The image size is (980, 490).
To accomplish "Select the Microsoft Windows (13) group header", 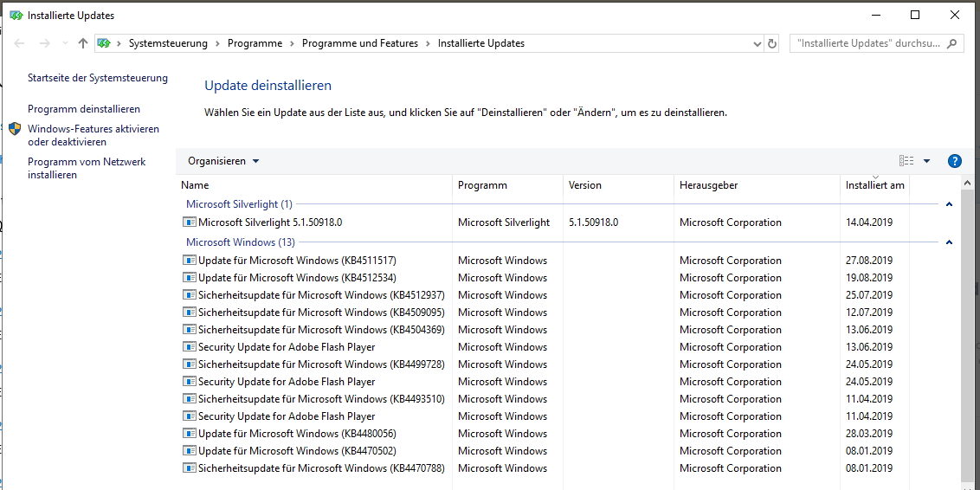I will point(240,242).
